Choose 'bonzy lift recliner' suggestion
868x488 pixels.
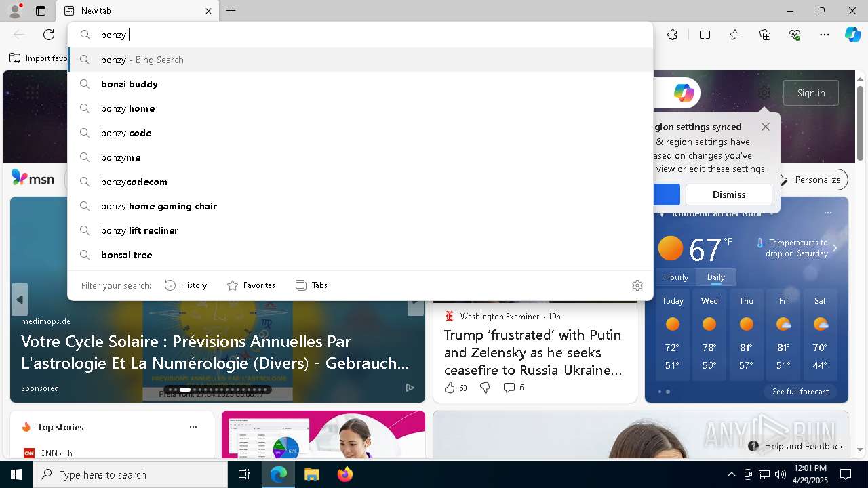[x=361, y=230]
